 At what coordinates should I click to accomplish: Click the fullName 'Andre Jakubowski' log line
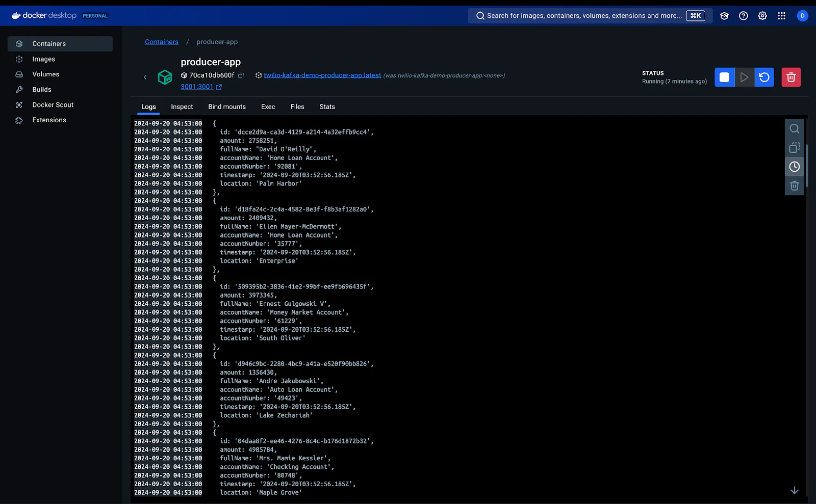tap(271, 381)
